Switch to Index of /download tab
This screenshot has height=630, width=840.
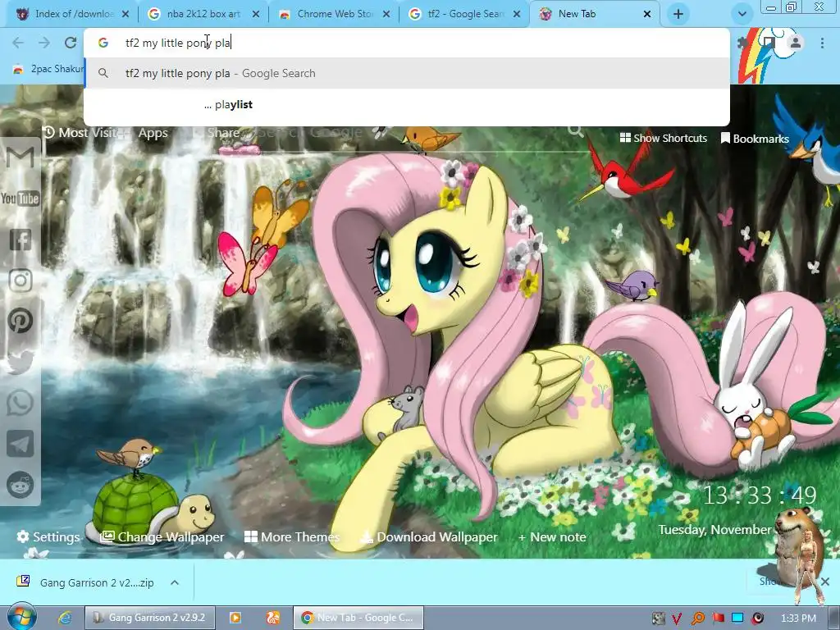click(x=72, y=14)
